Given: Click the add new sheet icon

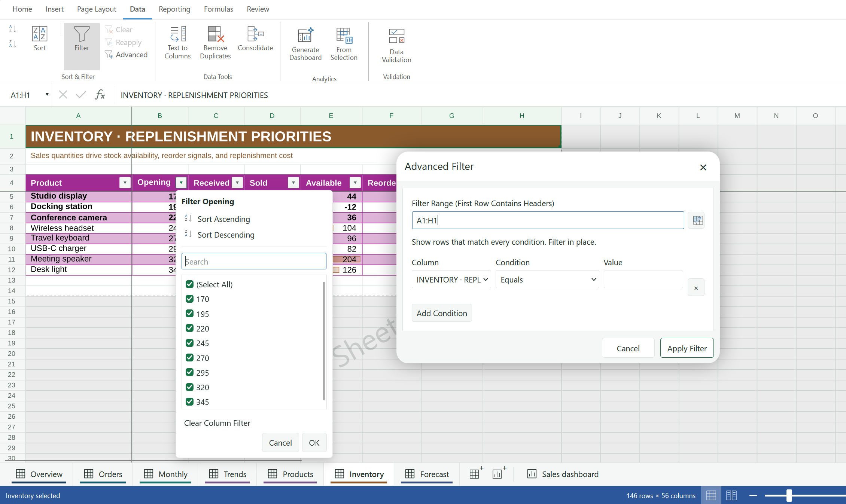Looking at the screenshot, I should 476,473.
